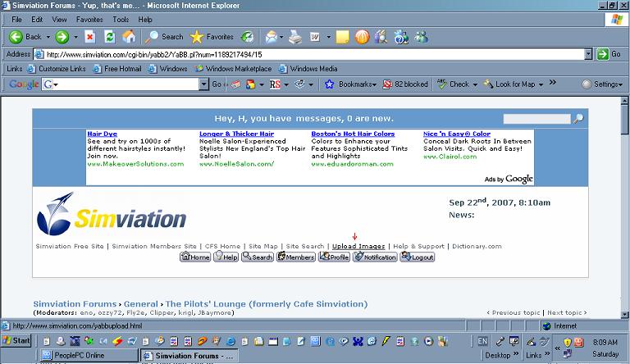Refresh the page using toolbar icon
Image resolution: width=630 pixels, height=364 pixels.
coord(109,37)
